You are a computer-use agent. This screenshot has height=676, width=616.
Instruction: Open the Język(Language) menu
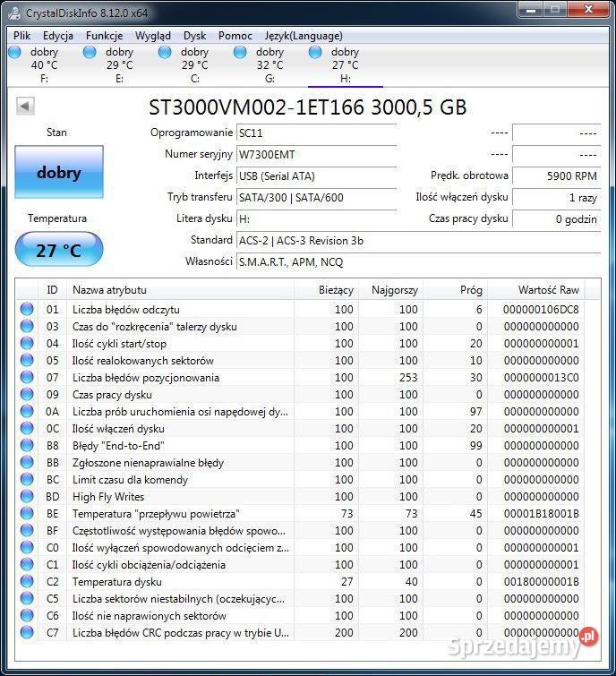click(304, 36)
